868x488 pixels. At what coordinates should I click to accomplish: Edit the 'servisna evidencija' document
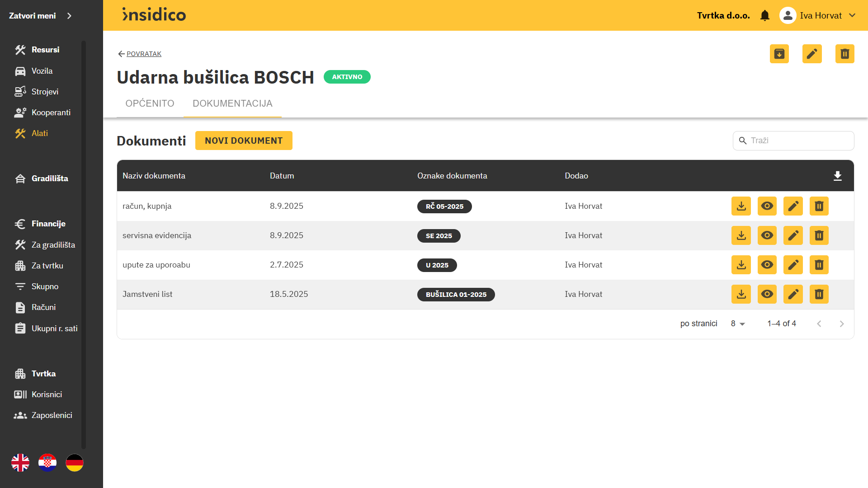793,235
